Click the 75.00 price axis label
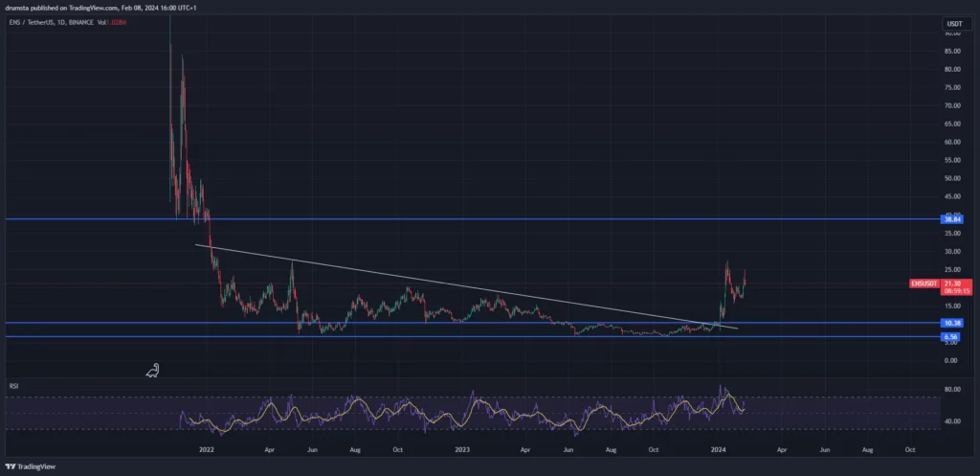The height and width of the screenshot is (476, 980). tap(952, 88)
